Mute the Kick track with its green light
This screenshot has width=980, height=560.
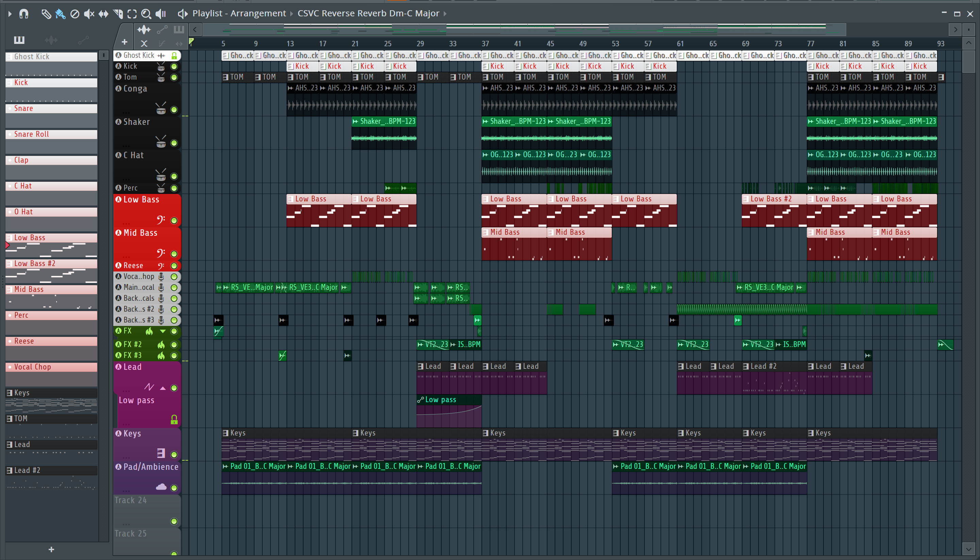point(174,67)
